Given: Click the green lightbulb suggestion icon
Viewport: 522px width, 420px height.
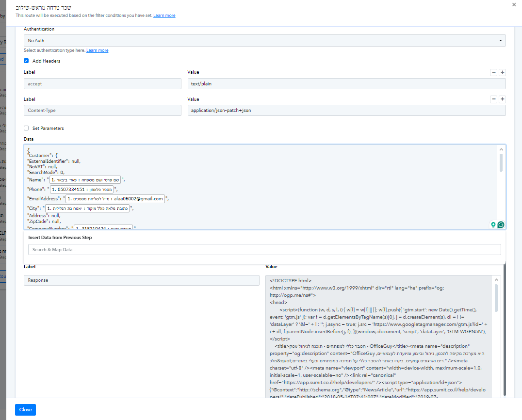Looking at the screenshot, I should (493, 225).
